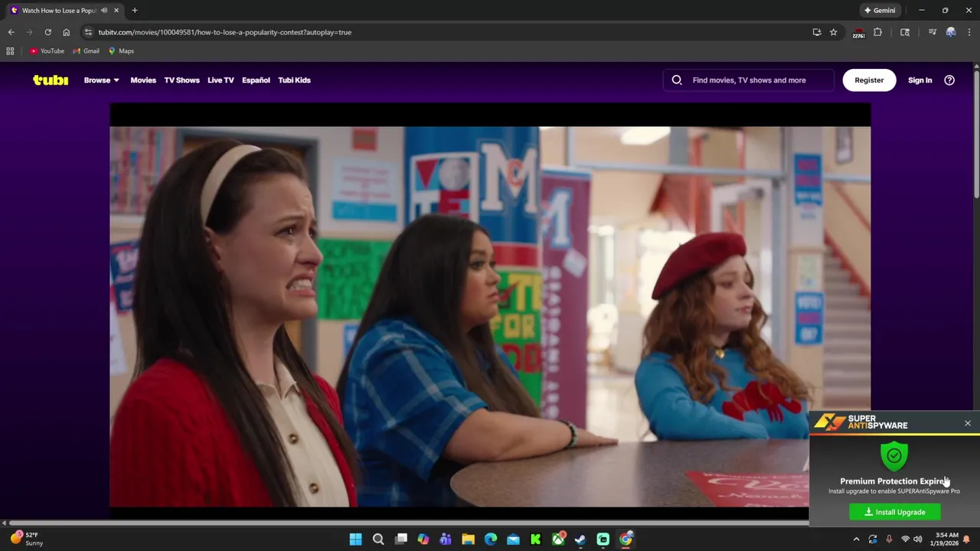Image resolution: width=980 pixels, height=551 pixels.
Task: Open Xbox app from taskbar
Action: (x=558, y=540)
